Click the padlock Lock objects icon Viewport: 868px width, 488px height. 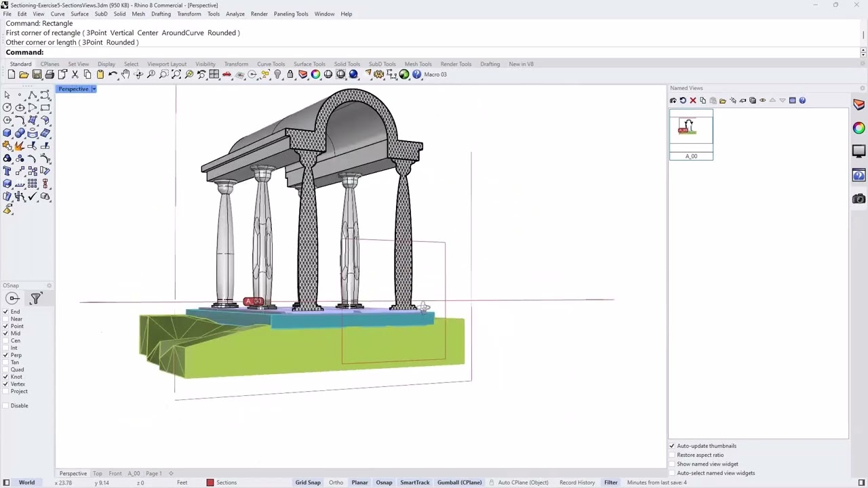click(x=290, y=75)
